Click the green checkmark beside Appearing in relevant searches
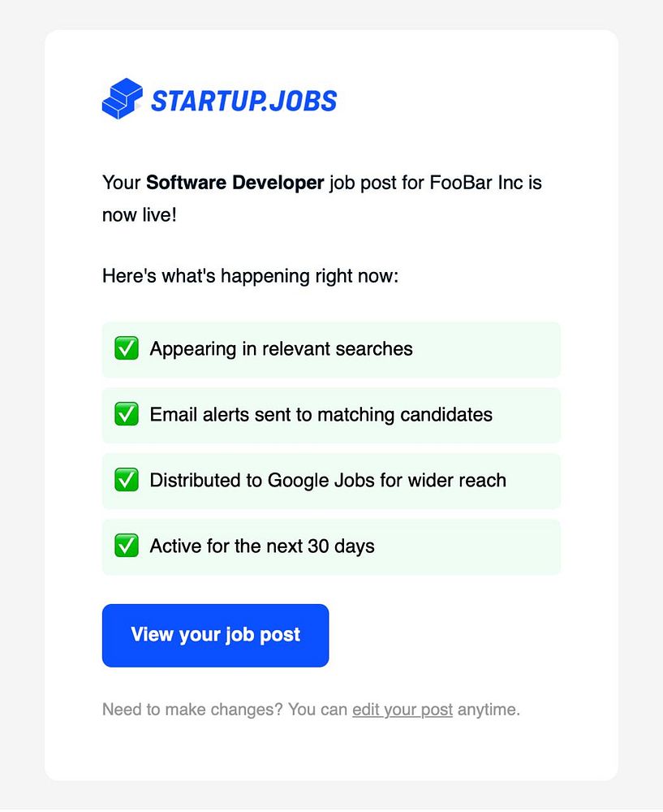This screenshot has height=812, width=663. coord(127,348)
